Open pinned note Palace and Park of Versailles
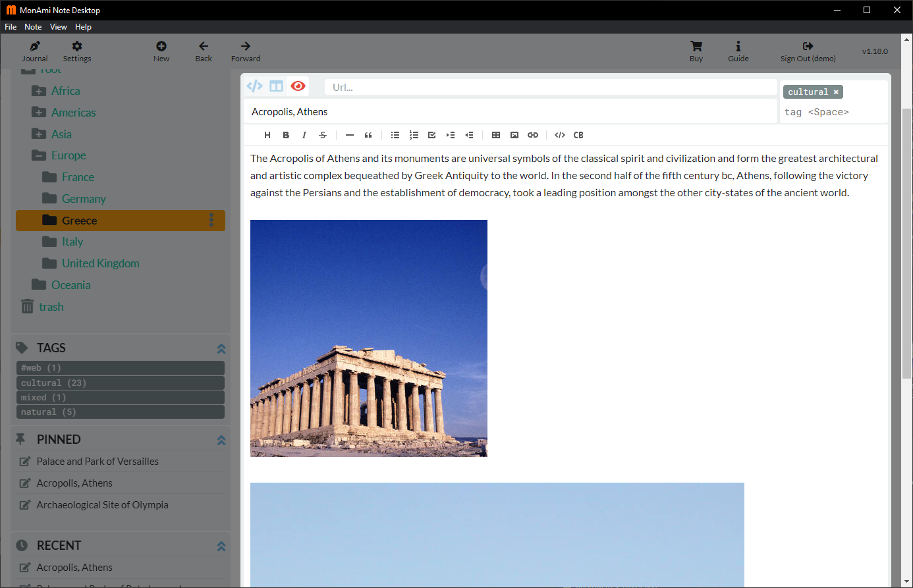Image resolution: width=913 pixels, height=588 pixels. pyautogui.click(x=97, y=462)
